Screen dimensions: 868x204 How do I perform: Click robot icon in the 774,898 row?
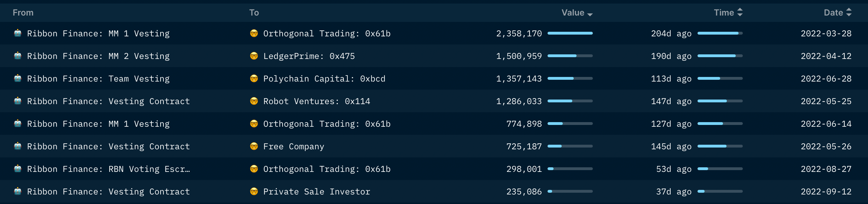pyautogui.click(x=18, y=124)
